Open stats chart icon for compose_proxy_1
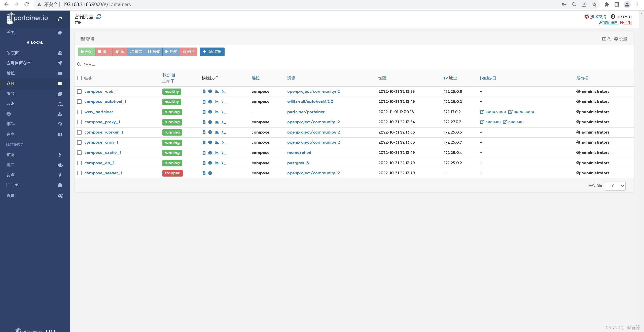644x332 pixels. click(217, 122)
